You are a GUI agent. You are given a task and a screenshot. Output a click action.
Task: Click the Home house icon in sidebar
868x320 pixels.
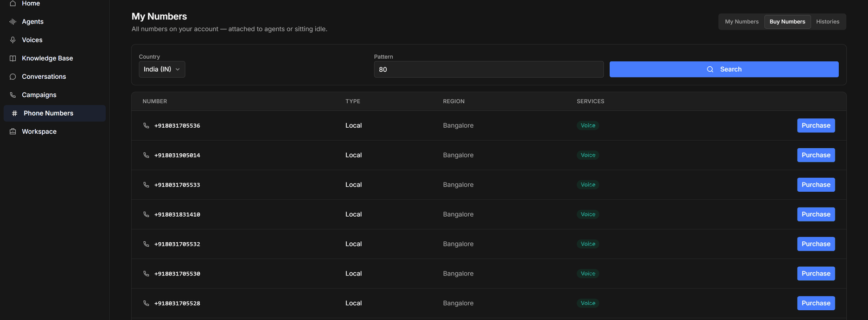point(12,3)
